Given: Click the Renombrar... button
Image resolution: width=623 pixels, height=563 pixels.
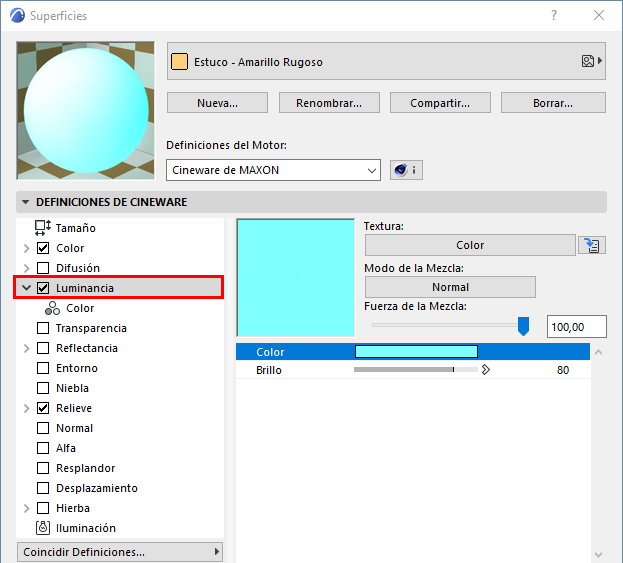Looking at the screenshot, I should click(x=329, y=103).
